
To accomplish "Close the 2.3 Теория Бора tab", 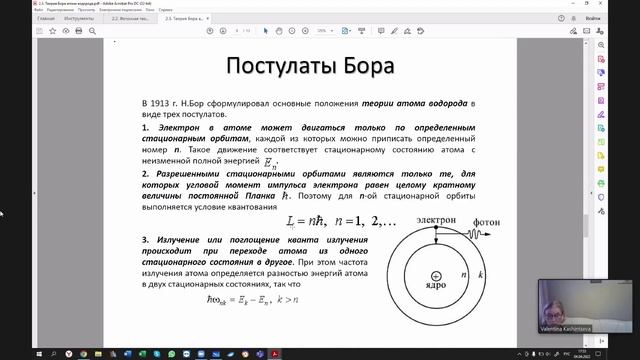I will 208,18.
